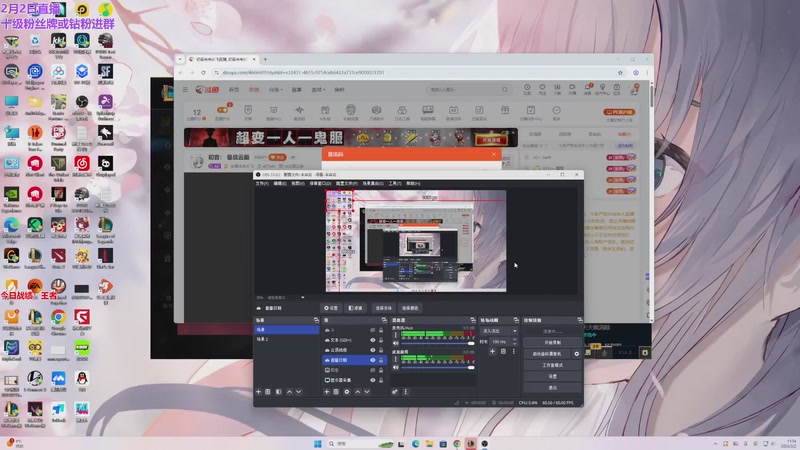The width and height of the screenshot is (800, 450).
Task: Pop out the Scenes dock panel
Action: click(316, 320)
